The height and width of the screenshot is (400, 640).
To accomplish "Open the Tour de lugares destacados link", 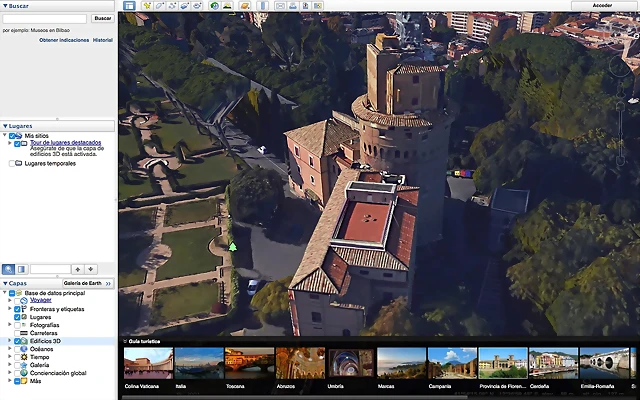I will tap(65, 142).
